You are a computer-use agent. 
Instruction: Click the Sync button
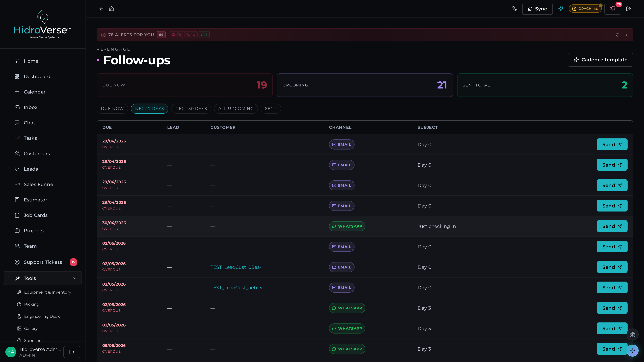coord(537,9)
